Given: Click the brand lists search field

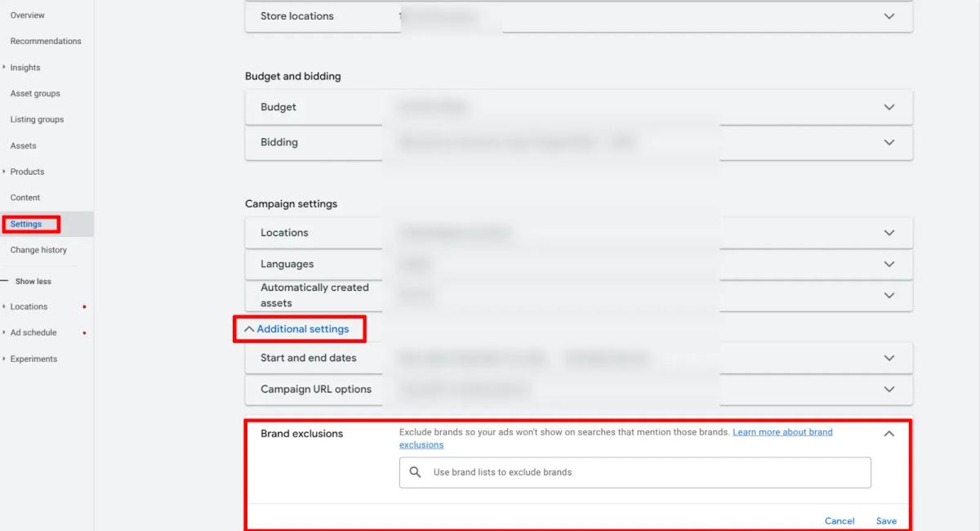Looking at the screenshot, I should (635, 472).
